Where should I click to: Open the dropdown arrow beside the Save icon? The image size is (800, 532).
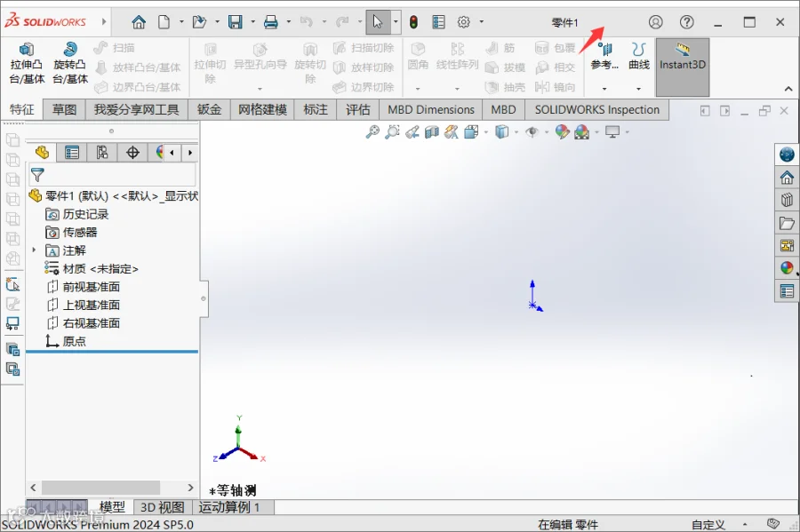click(252, 22)
